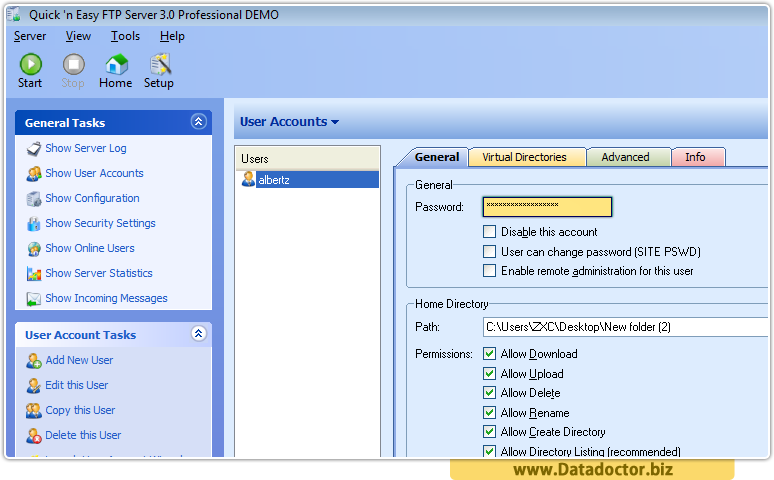This screenshot has height=480, width=774.
Task: Click the Delete this User icon
Action: tap(34, 436)
